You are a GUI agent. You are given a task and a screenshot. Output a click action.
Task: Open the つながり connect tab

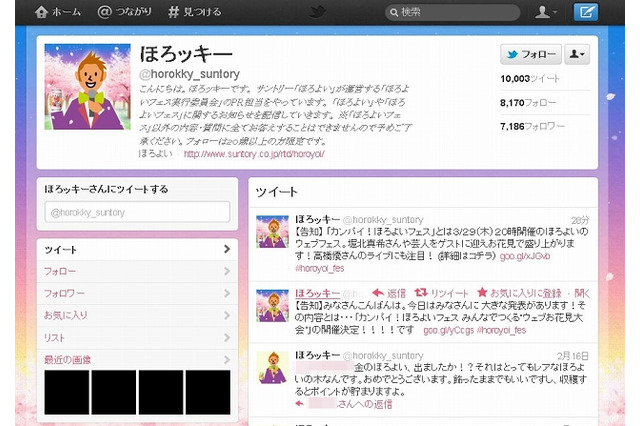pos(124,12)
